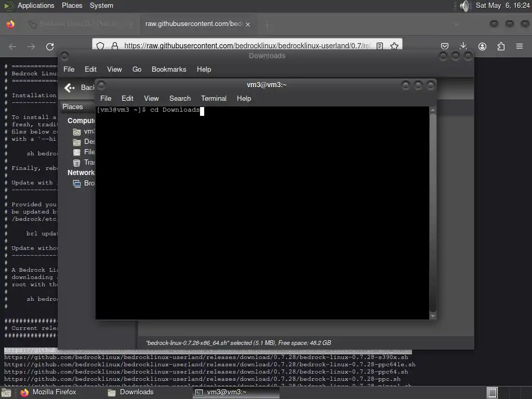The width and height of the screenshot is (532, 399).
Task: Open Help menu in terminal window
Action: coord(244,98)
